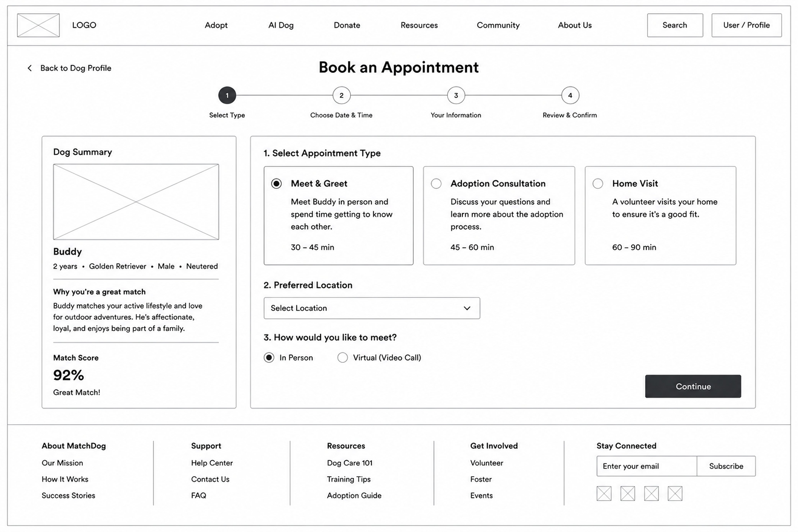Open the Dog Care 101 link
This screenshot has width=798, height=532.
pos(350,463)
